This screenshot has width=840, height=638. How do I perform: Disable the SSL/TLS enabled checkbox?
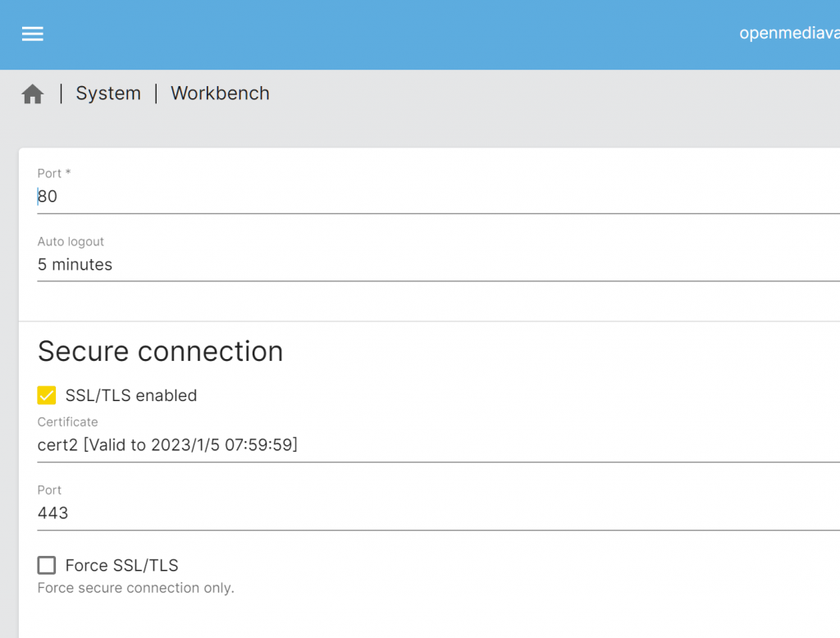47,395
